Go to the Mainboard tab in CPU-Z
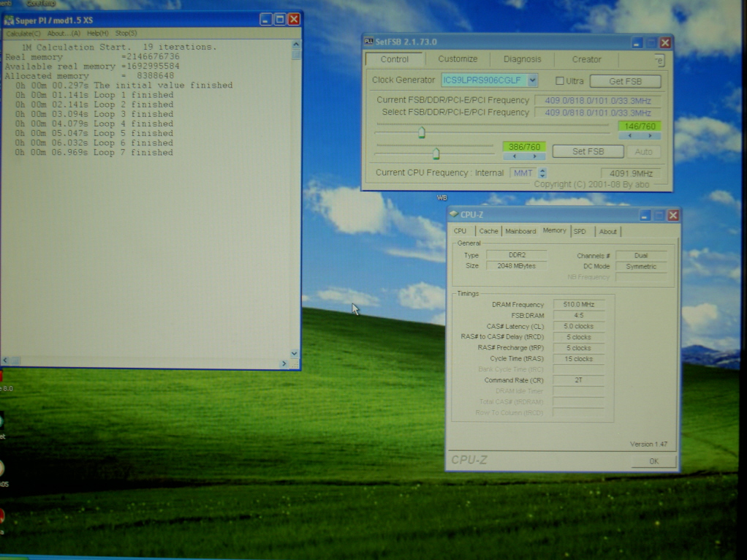Viewport: 747px width, 560px height. point(520,231)
